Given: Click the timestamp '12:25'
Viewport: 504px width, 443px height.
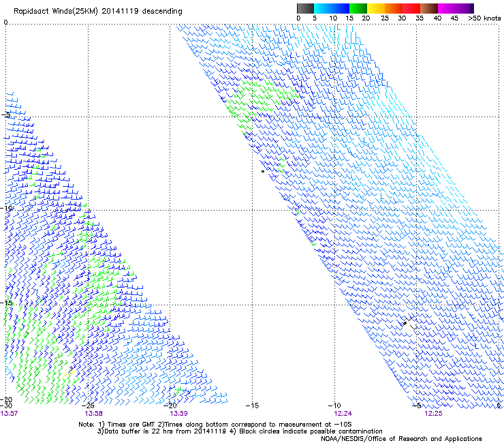Looking at the screenshot, I should (x=433, y=414).
